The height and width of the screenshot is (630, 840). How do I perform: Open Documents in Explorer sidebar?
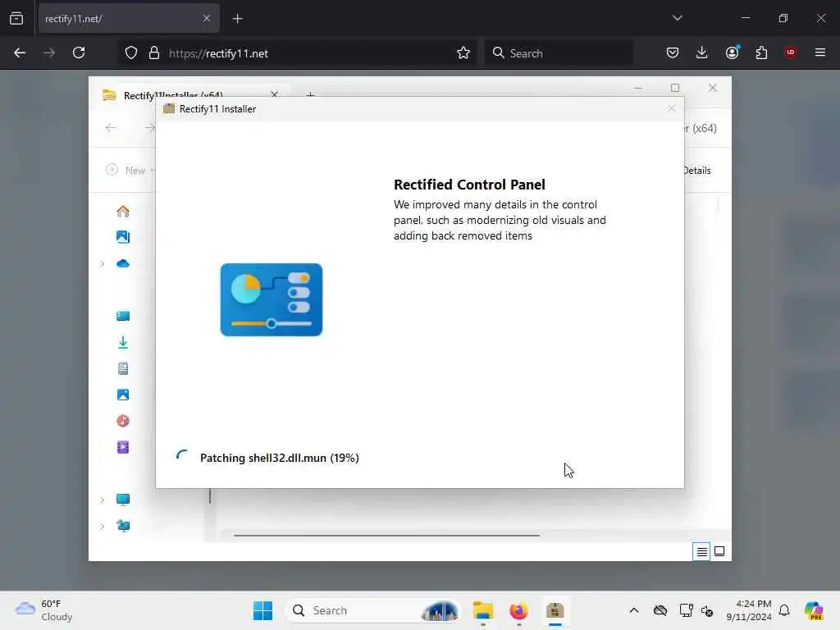123,368
